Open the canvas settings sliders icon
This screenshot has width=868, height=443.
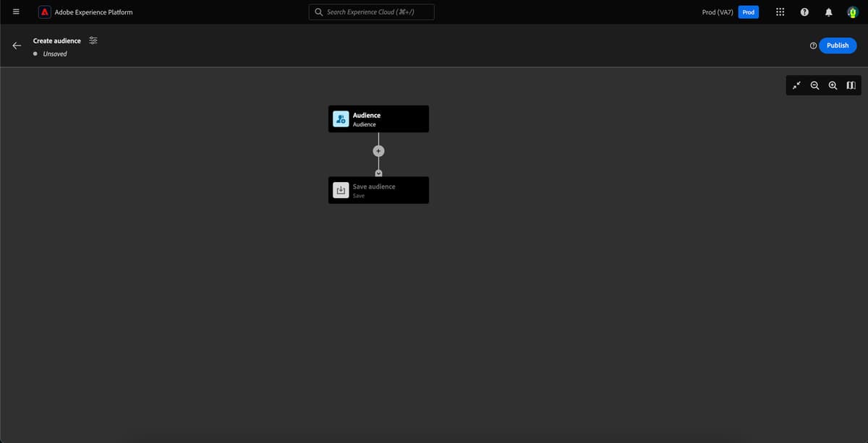pyautogui.click(x=93, y=40)
